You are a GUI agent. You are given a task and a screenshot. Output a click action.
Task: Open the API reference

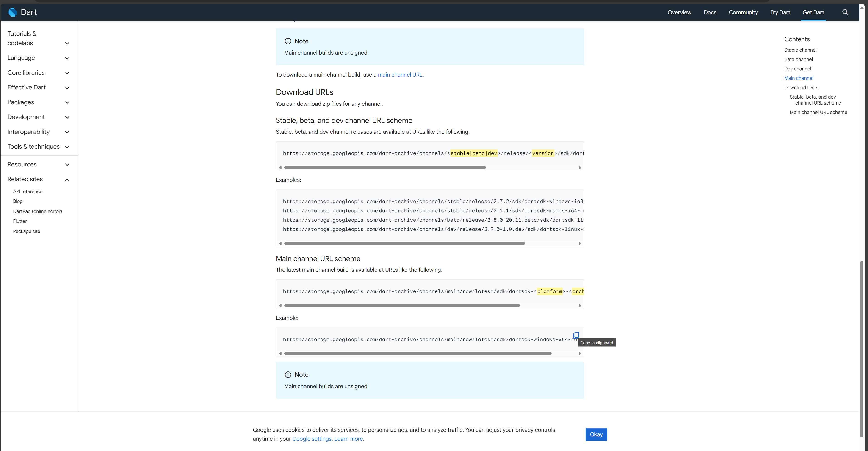[x=28, y=191]
